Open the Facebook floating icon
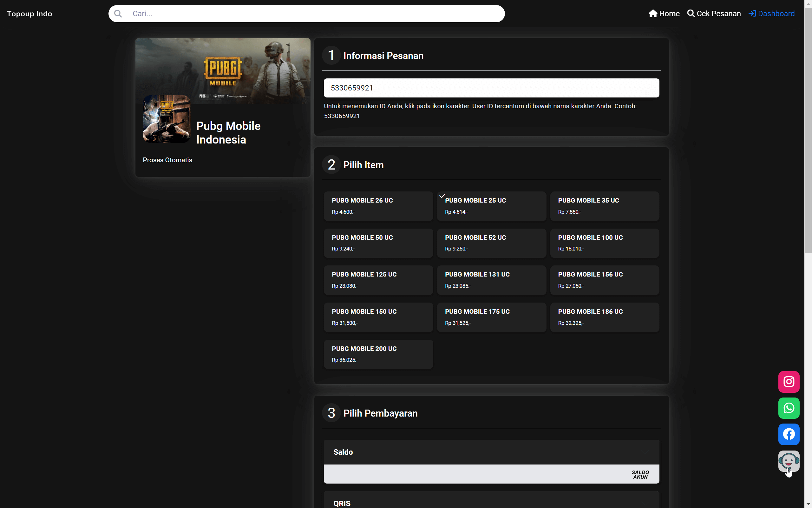This screenshot has width=812, height=508. (x=789, y=434)
